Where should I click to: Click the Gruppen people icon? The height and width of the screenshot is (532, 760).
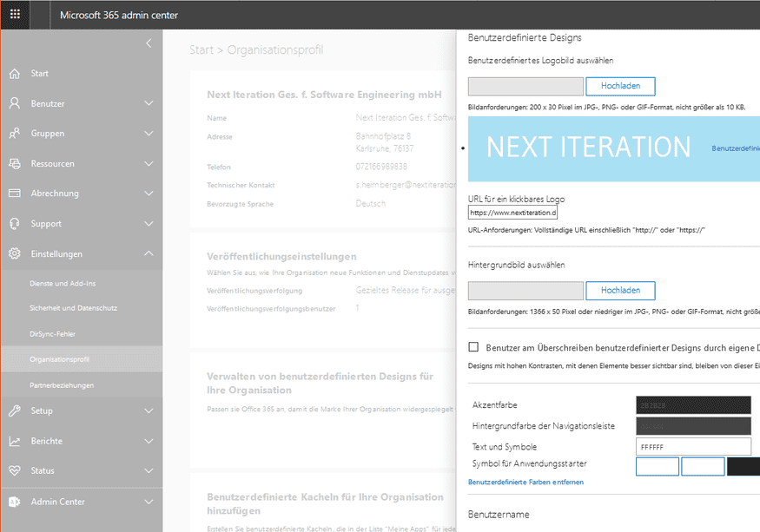(15, 134)
